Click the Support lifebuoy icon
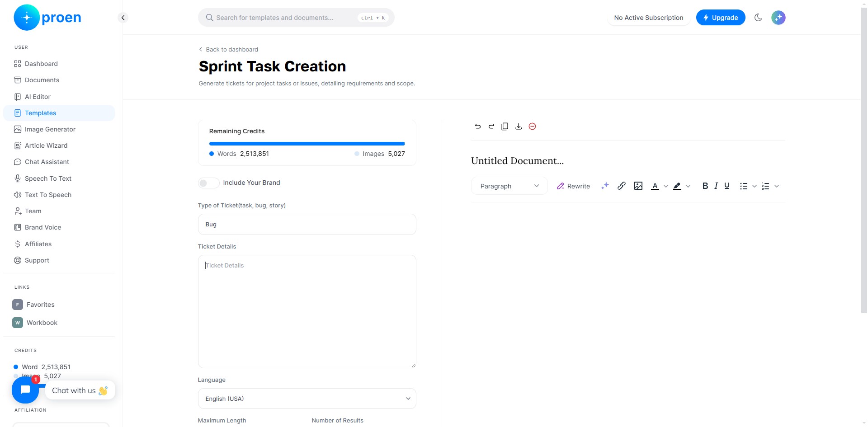 click(x=18, y=260)
